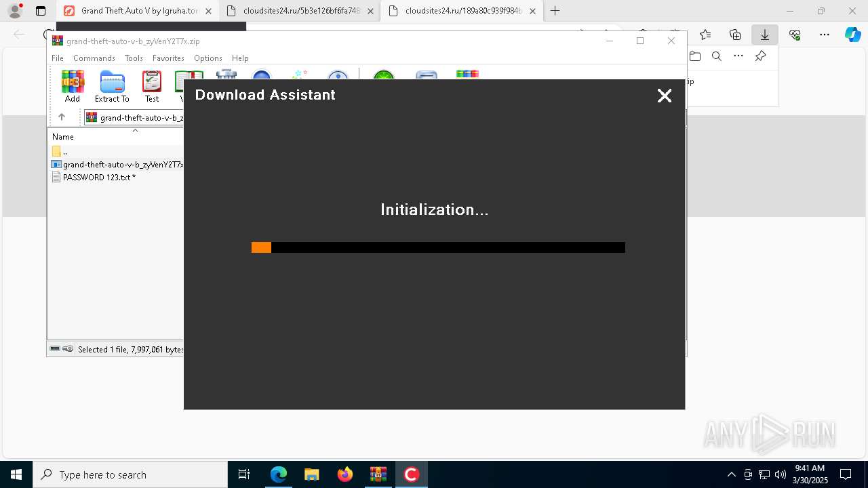Viewport: 868px width, 488px height.
Task: Minimize the WinRAR window
Action: point(609,41)
